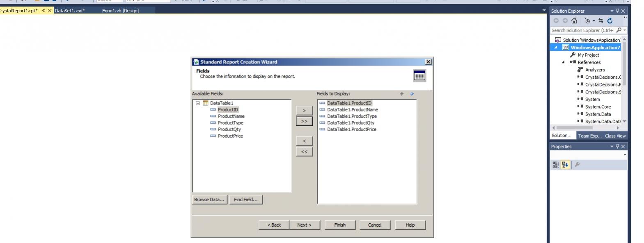Click the Next button in wizard
644x243 pixels.
(305, 225)
